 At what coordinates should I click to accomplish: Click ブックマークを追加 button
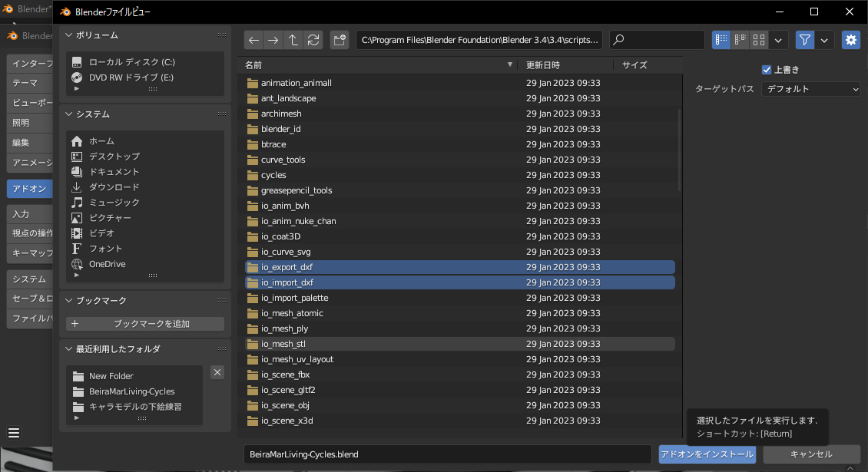pos(145,324)
